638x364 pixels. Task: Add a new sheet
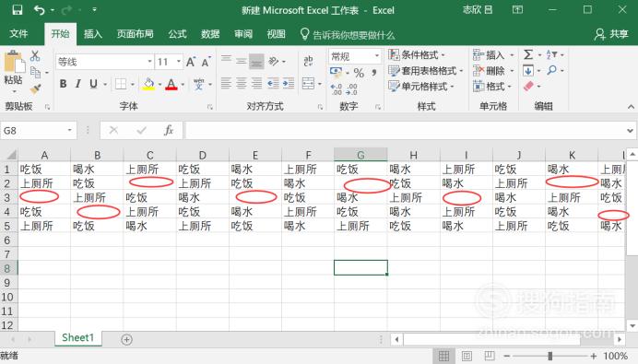coord(126,339)
